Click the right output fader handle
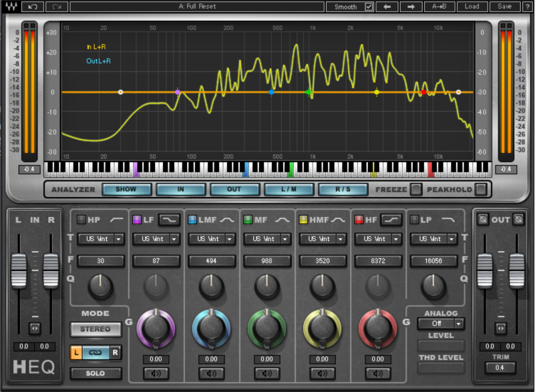The image size is (535, 392). coord(516,271)
